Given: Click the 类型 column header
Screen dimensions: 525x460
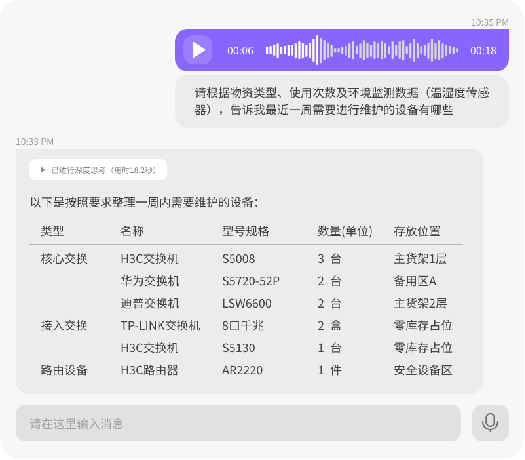Looking at the screenshot, I should click(x=52, y=231).
